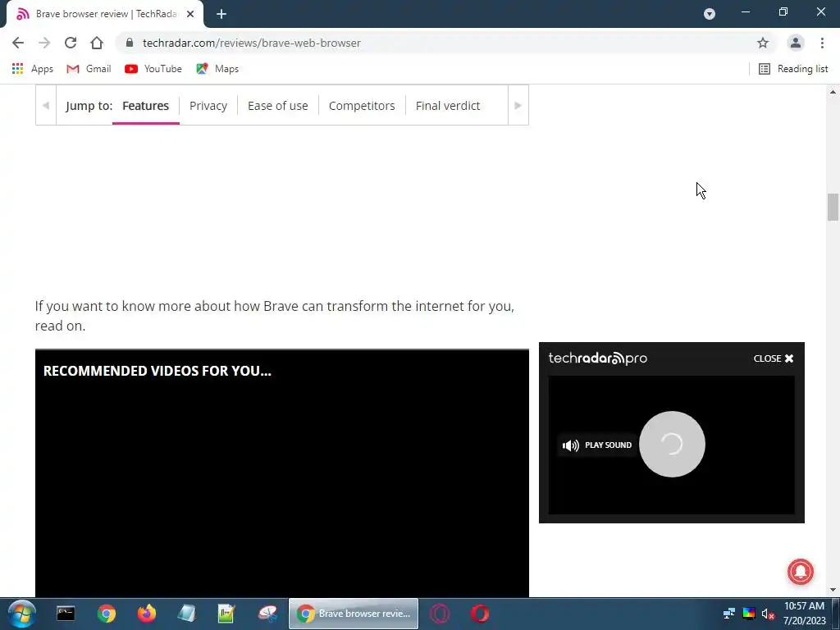Click the techradar pro logo
This screenshot has height=630, width=840.
pos(598,358)
